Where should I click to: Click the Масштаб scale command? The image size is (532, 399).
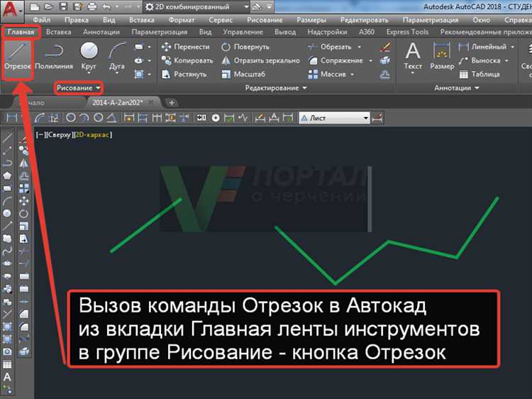click(x=243, y=74)
